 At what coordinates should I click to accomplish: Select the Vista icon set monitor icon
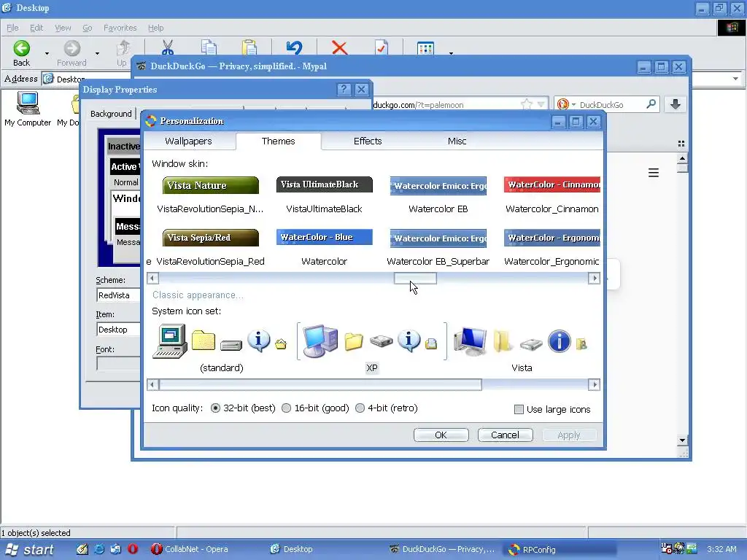pyautogui.click(x=471, y=341)
